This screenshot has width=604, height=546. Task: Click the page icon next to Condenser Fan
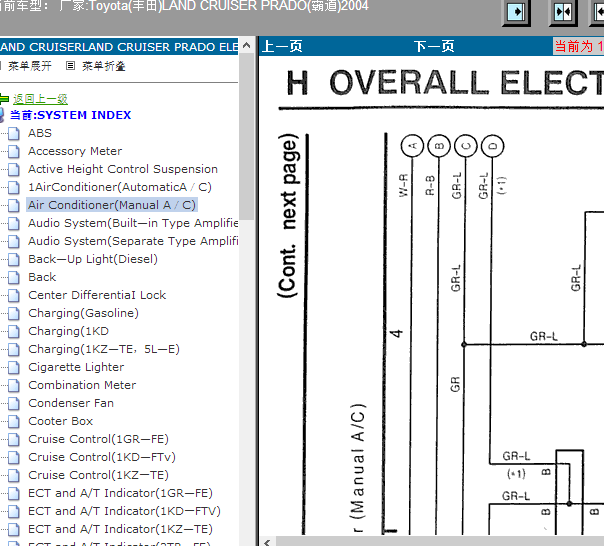(x=14, y=403)
